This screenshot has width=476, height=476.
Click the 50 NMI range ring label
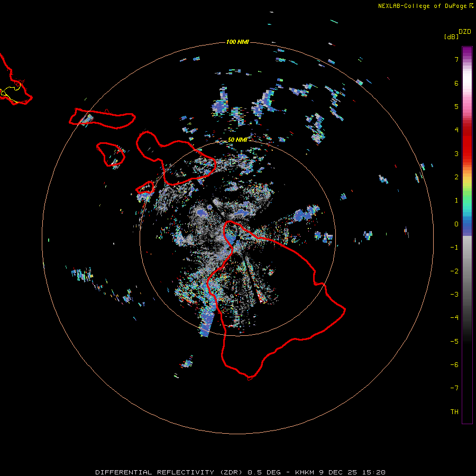coord(237,140)
